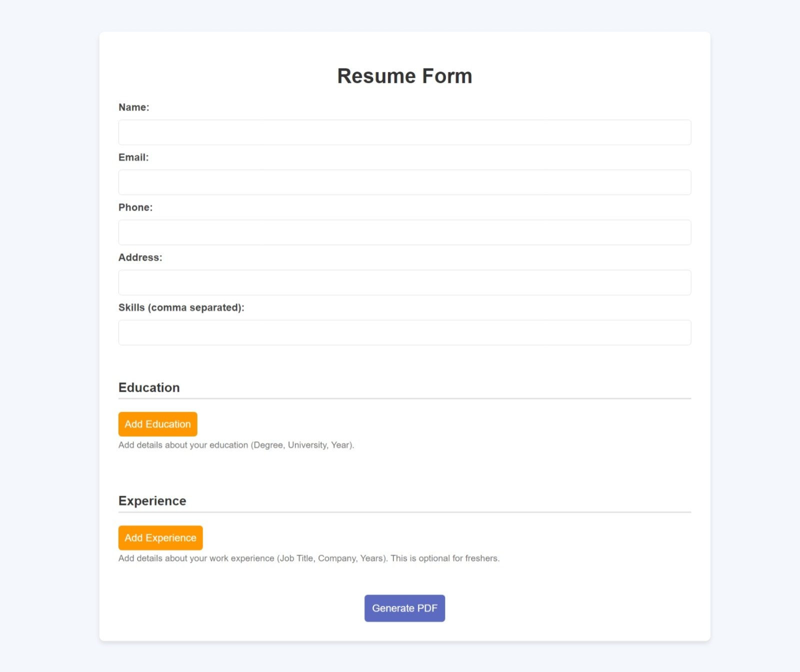The width and height of the screenshot is (800, 672).
Task: Activate the Address text field
Action: (x=404, y=282)
